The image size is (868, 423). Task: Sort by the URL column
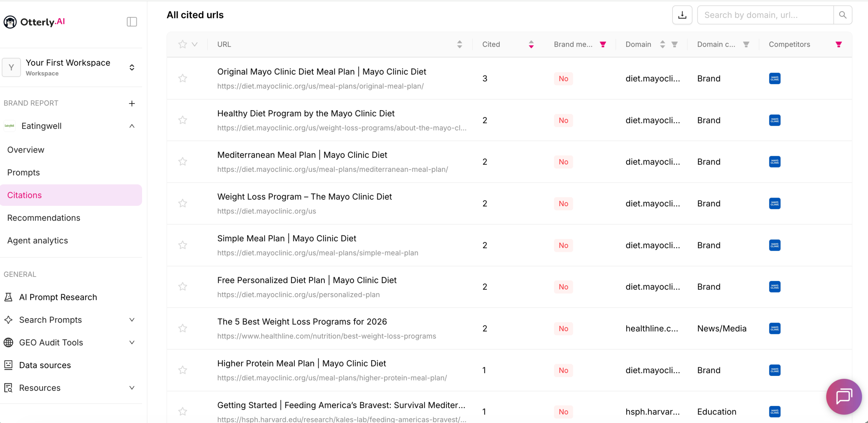click(x=459, y=44)
